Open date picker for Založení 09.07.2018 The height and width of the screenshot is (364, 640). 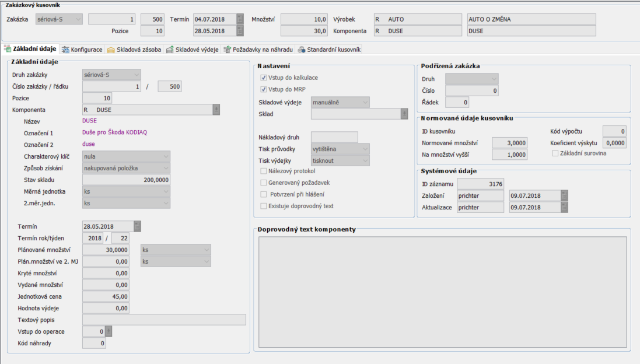coord(564,195)
